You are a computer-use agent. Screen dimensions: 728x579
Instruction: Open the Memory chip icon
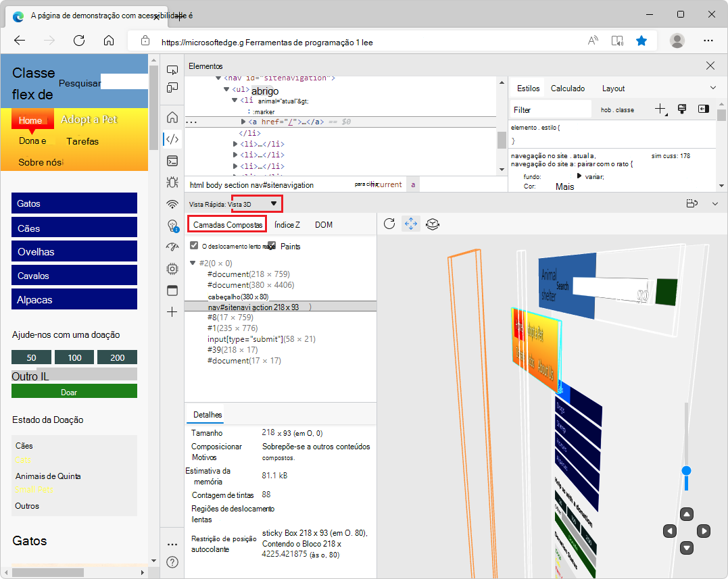pos(172,269)
